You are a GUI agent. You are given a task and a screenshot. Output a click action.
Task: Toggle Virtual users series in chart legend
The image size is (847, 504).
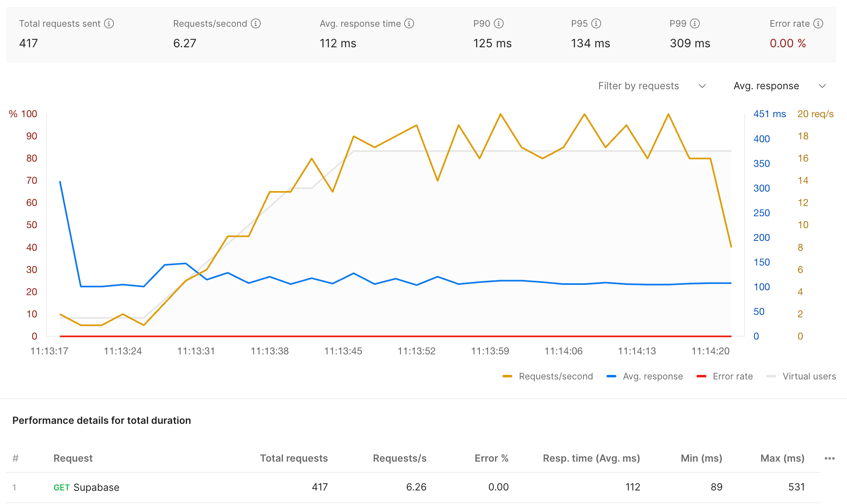pyautogui.click(x=801, y=376)
